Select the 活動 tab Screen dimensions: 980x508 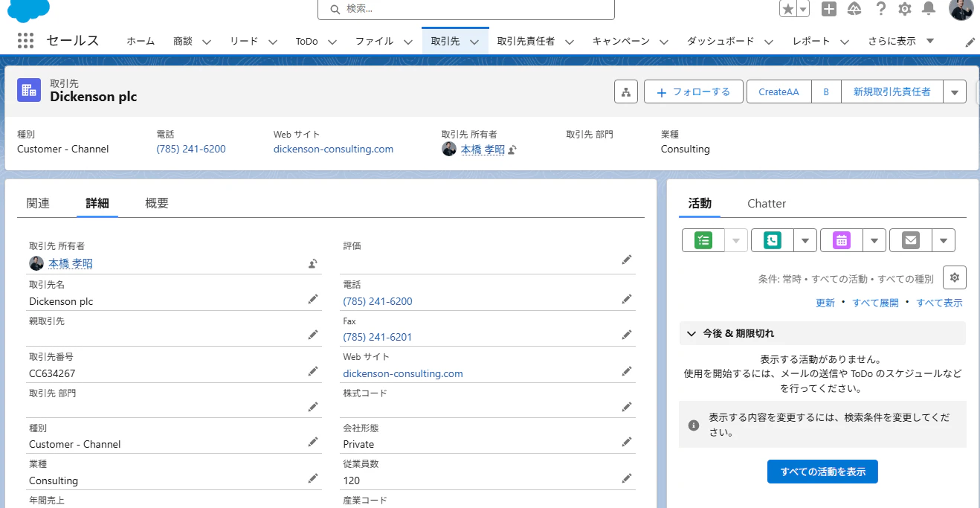tap(700, 203)
